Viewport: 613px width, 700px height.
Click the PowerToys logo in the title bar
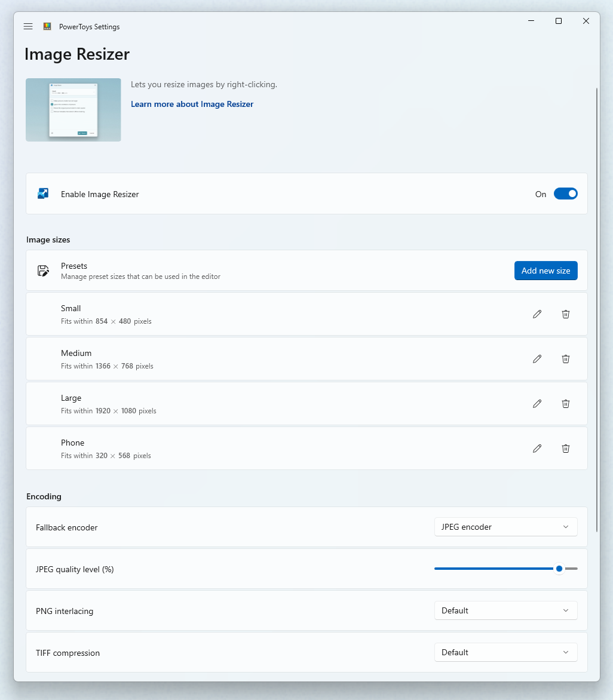47,26
